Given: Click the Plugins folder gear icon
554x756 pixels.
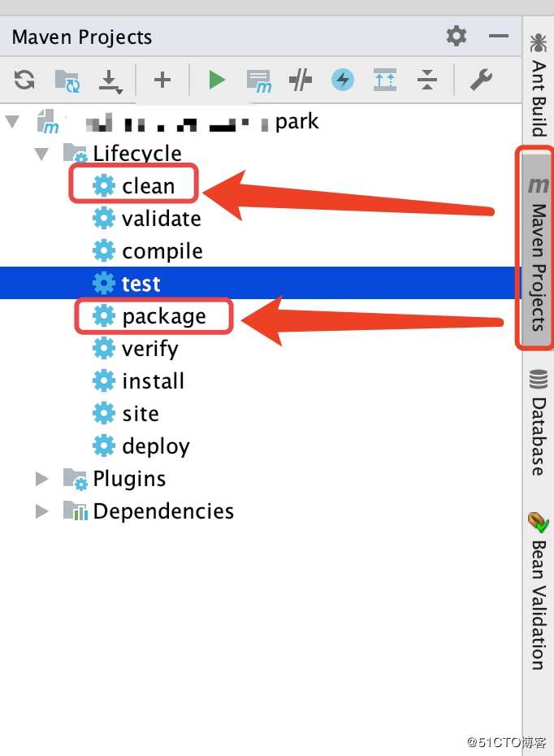Looking at the screenshot, I should (x=76, y=479).
